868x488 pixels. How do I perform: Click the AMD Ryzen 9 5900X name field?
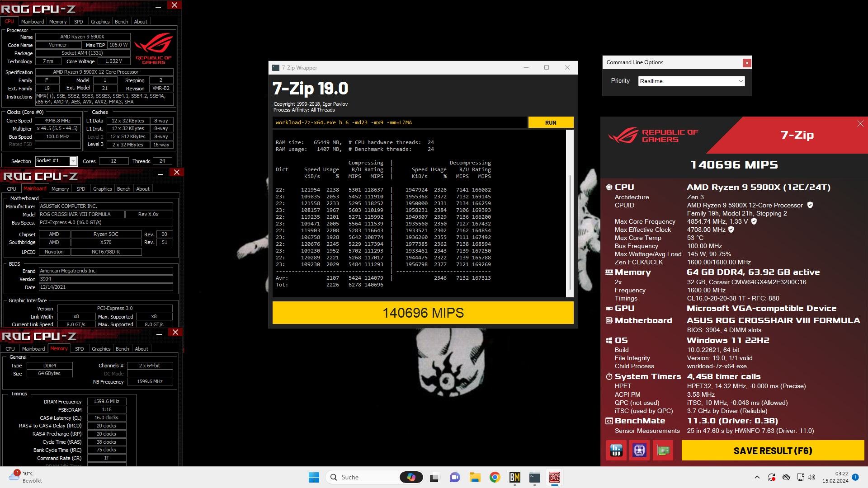[83, 37]
